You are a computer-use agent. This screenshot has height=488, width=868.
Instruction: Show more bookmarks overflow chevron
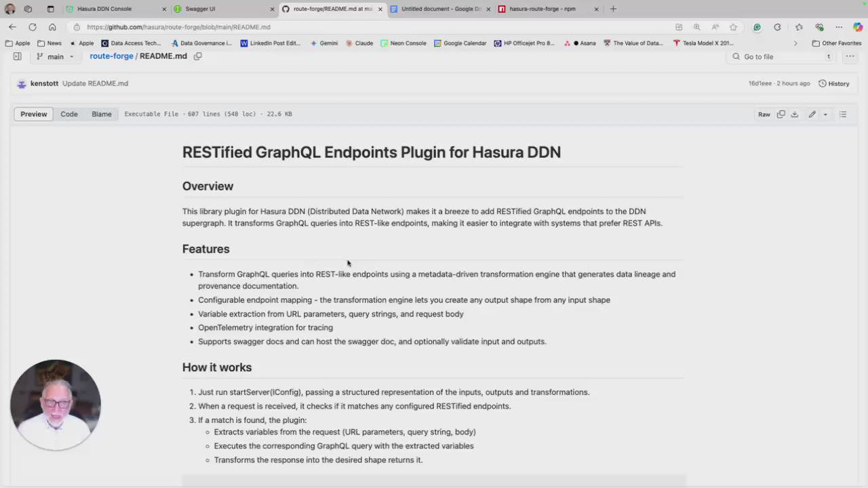[x=795, y=43]
